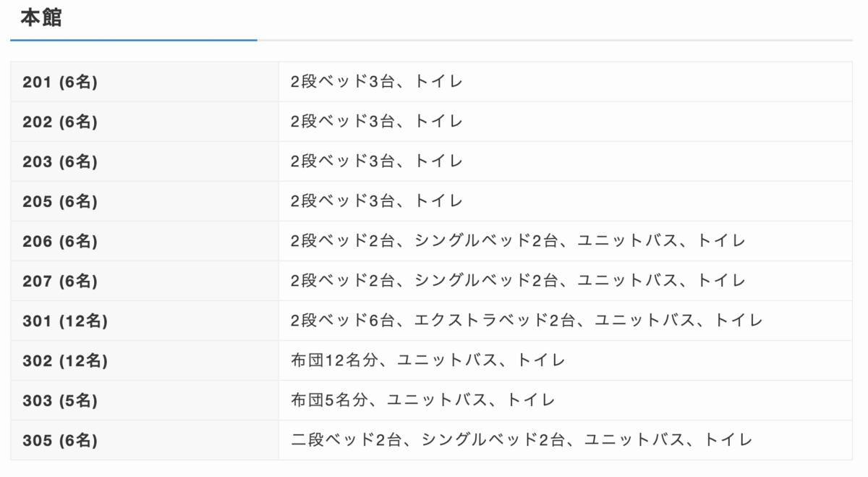The width and height of the screenshot is (868, 477).
Task: Click room 303 (5名) cell
Action: coord(60,401)
